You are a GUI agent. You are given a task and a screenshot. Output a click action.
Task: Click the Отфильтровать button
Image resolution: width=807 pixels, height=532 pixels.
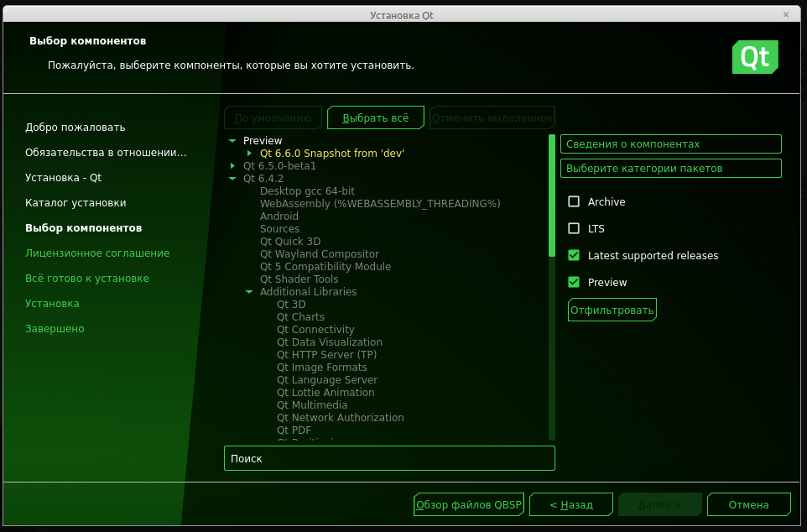[x=612, y=310]
